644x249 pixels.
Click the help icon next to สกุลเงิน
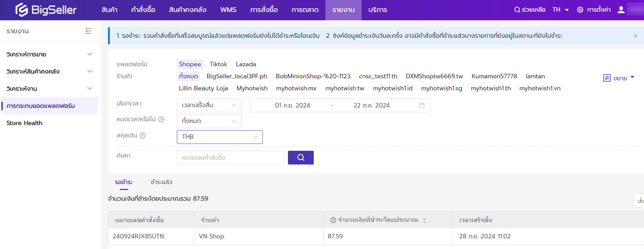click(143, 136)
